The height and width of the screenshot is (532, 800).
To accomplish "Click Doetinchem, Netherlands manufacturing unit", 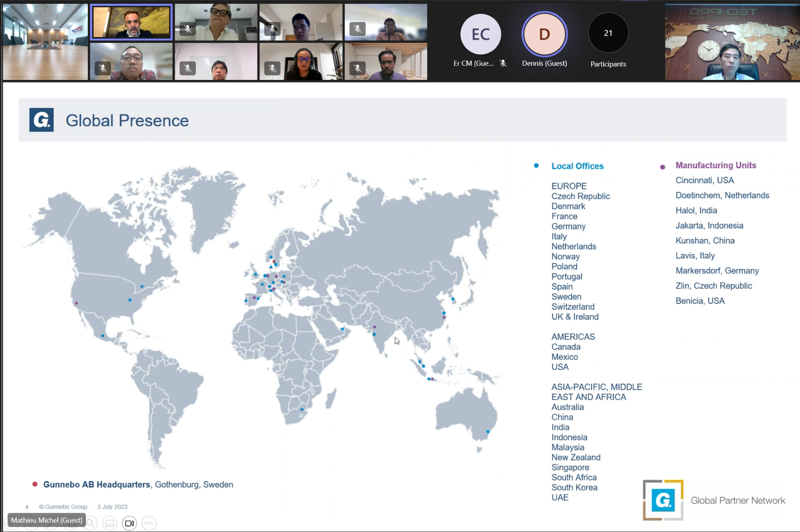I will [x=722, y=195].
